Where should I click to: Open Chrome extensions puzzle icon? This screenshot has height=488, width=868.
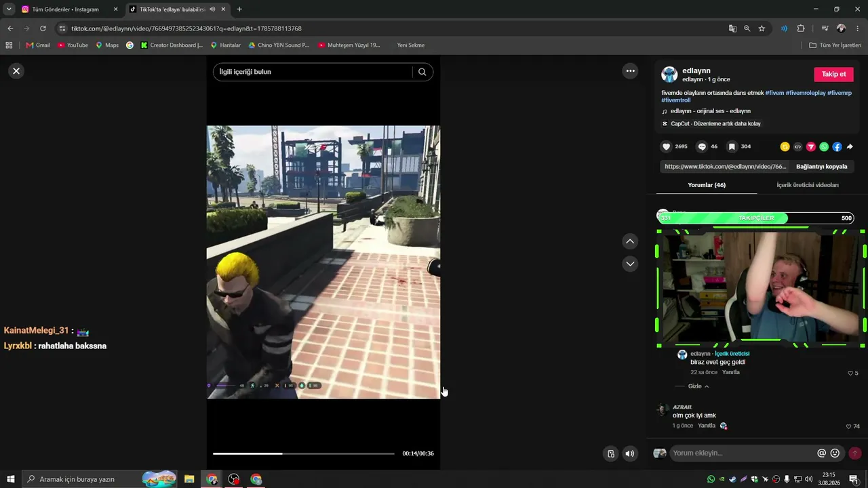[x=801, y=28]
